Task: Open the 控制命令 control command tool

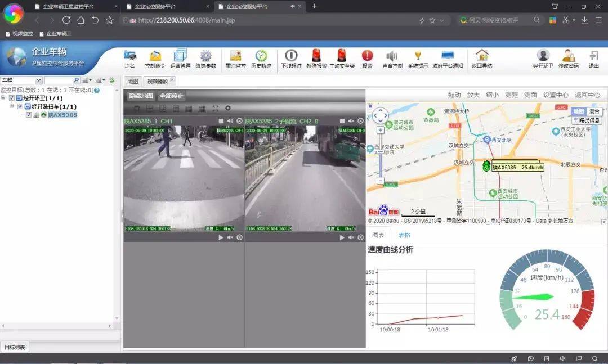Action: pos(155,56)
